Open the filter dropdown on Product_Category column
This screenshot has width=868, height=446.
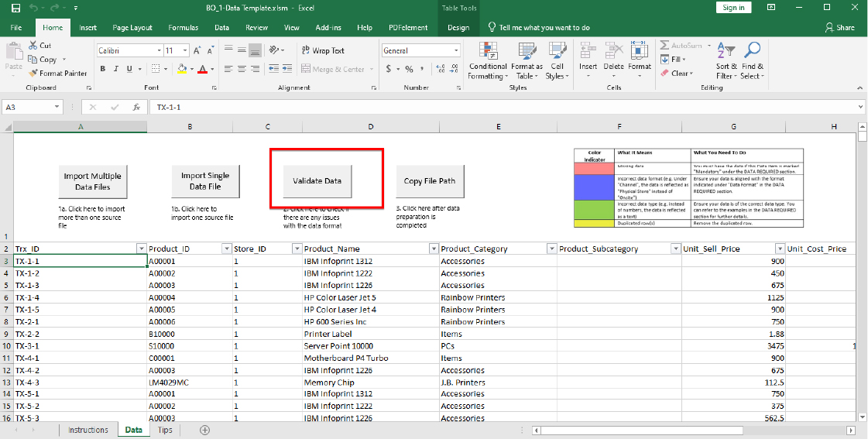click(551, 249)
